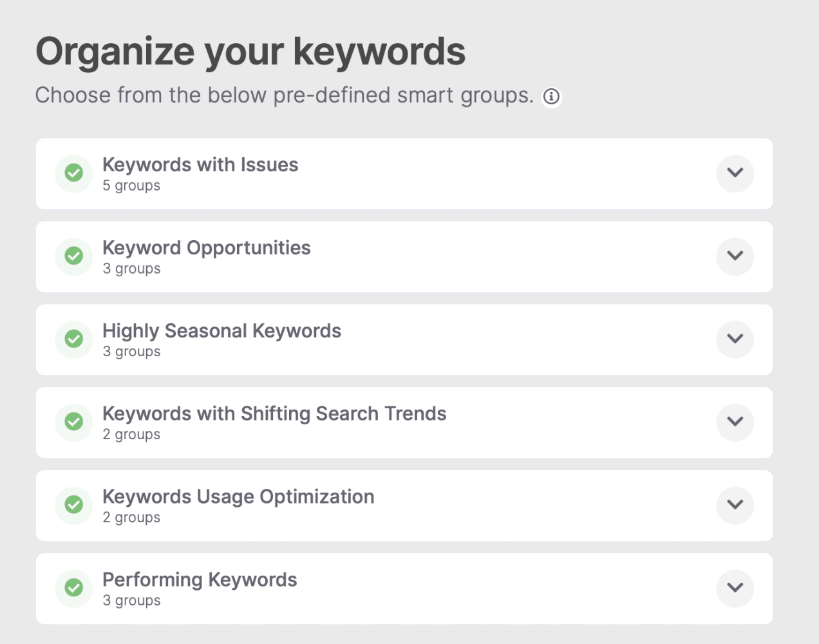Select the Highly Seasonal Keywords title
Image resolution: width=819 pixels, height=644 pixels.
click(222, 331)
